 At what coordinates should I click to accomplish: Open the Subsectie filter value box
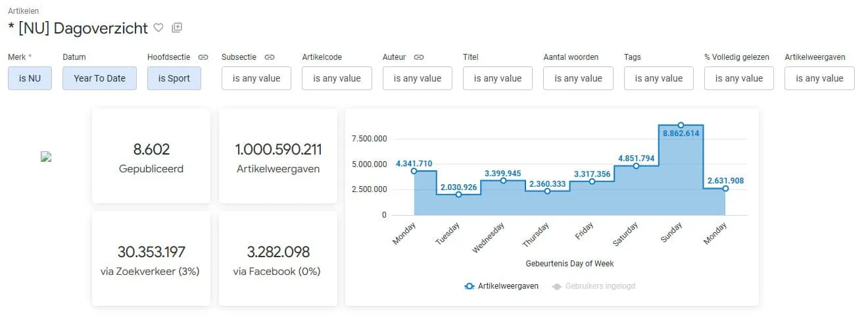click(256, 78)
